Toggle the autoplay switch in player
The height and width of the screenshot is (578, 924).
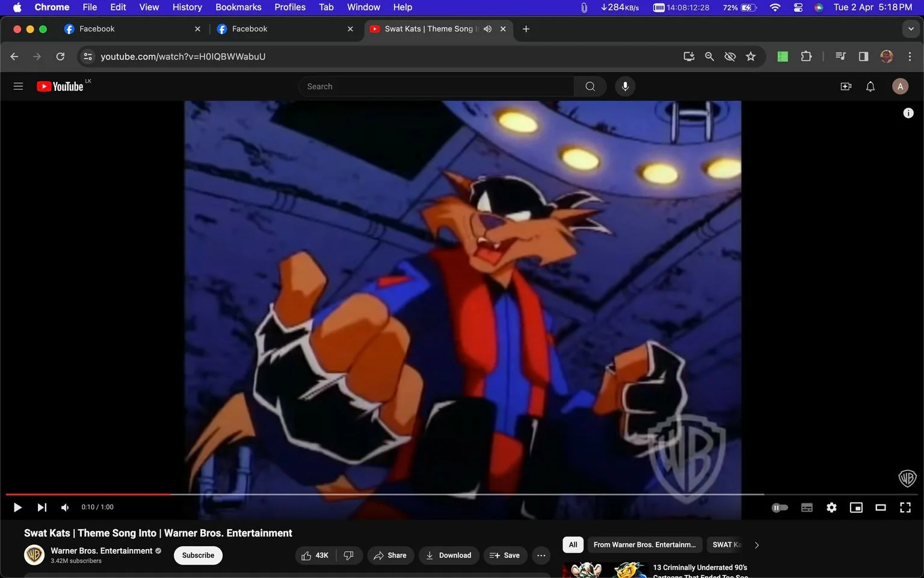pos(780,508)
